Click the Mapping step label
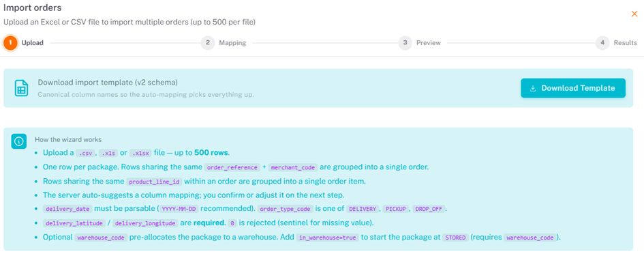Viewport: 644px width, 256px height. tap(232, 43)
